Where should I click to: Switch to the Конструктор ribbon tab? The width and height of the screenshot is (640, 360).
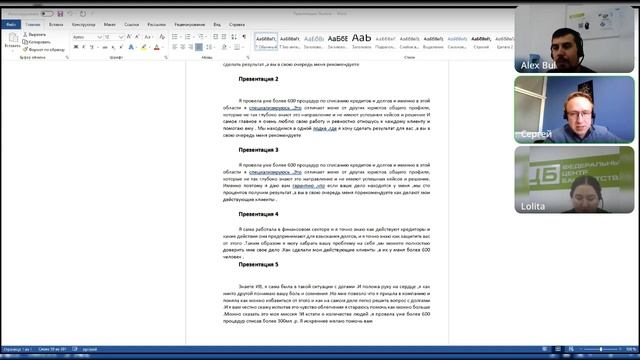(84, 24)
